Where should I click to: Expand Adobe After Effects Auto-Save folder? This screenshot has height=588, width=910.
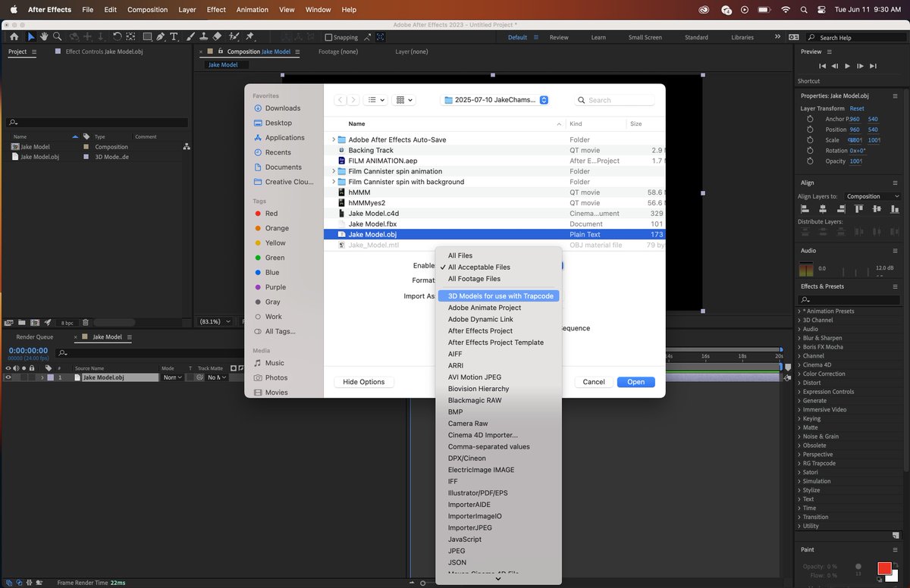(x=334, y=140)
